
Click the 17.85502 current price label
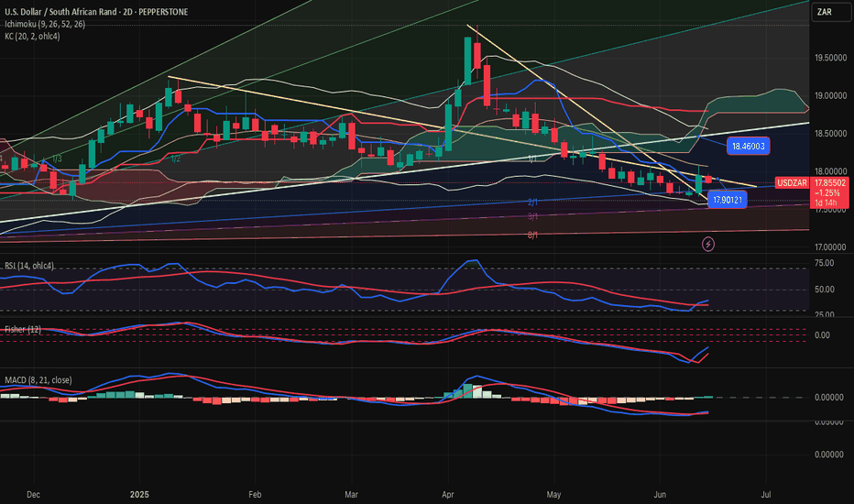830,183
